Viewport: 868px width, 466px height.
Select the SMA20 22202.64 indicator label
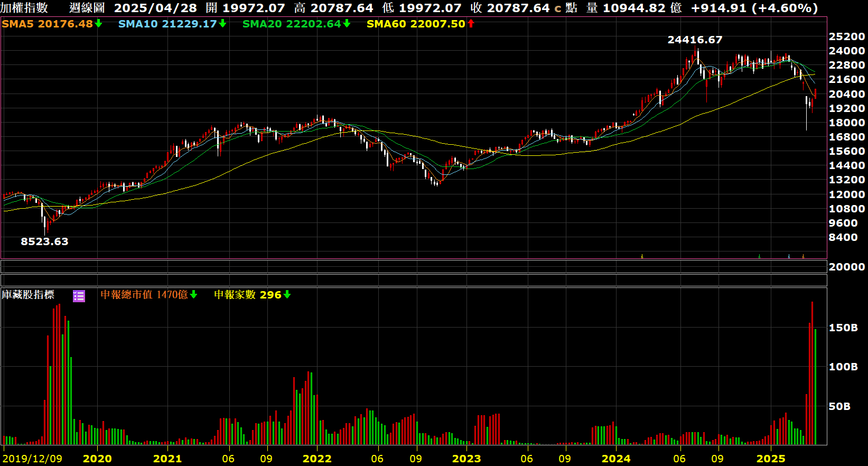tap(292, 24)
